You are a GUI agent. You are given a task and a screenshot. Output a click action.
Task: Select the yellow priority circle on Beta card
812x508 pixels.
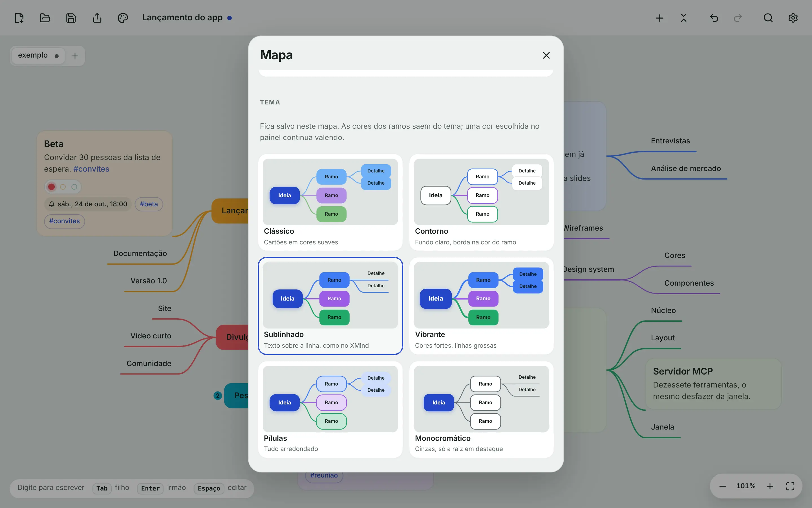(63, 187)
